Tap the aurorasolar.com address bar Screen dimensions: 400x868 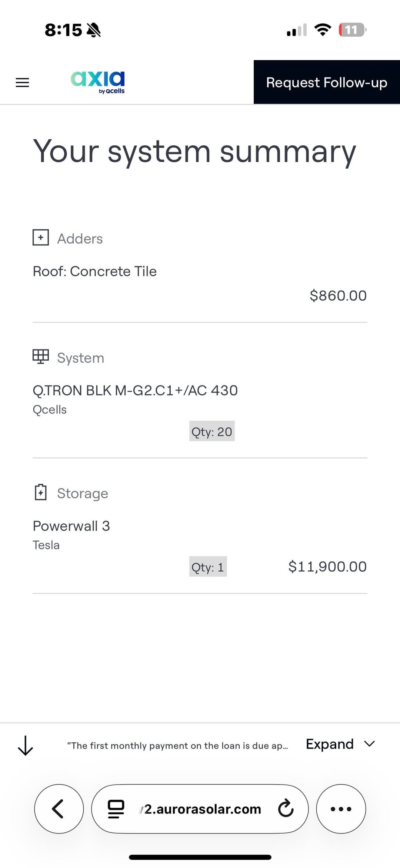tap(202, 809)
